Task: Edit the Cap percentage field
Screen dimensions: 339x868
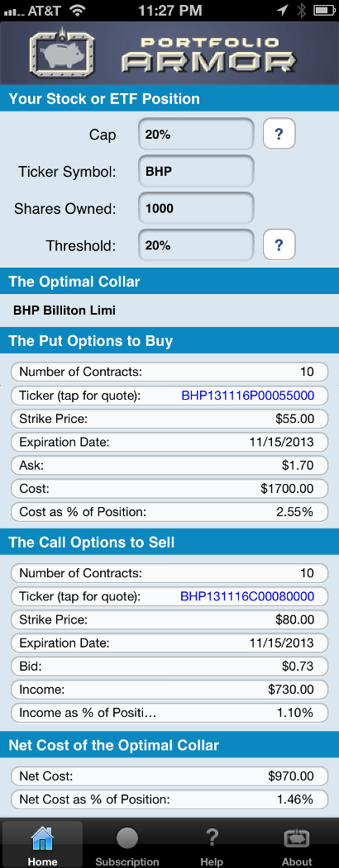Action: 196,134
